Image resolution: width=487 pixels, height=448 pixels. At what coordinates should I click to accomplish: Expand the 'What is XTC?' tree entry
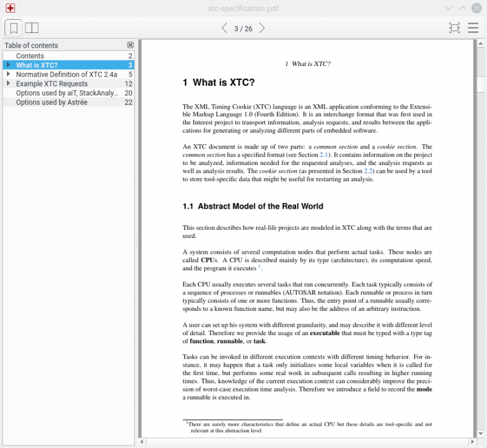tap(8, 65)
